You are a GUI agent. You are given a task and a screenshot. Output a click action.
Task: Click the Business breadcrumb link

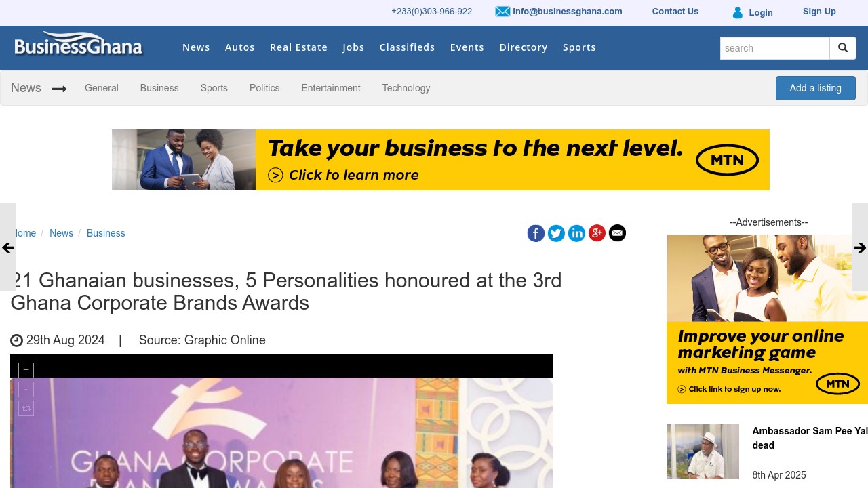coord(106,233)
